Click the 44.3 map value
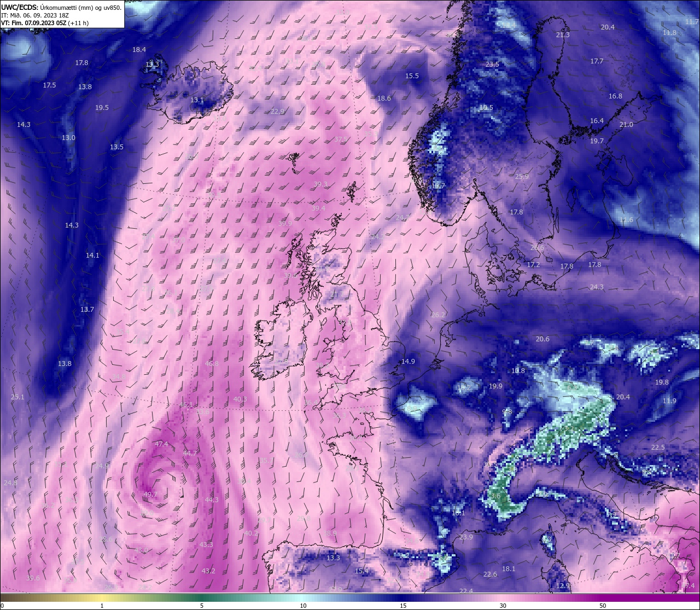The height and width of the screenshot is (610, 700). (x=212, y=499)
